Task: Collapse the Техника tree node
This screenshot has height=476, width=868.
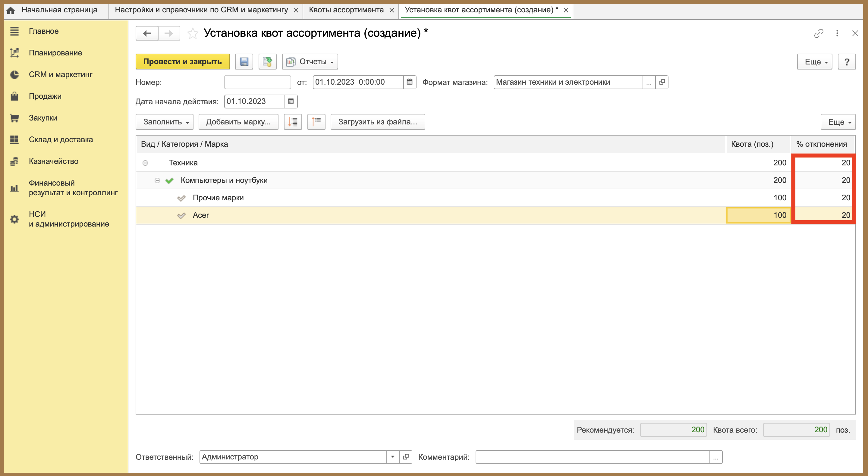Action: [145, 163]
